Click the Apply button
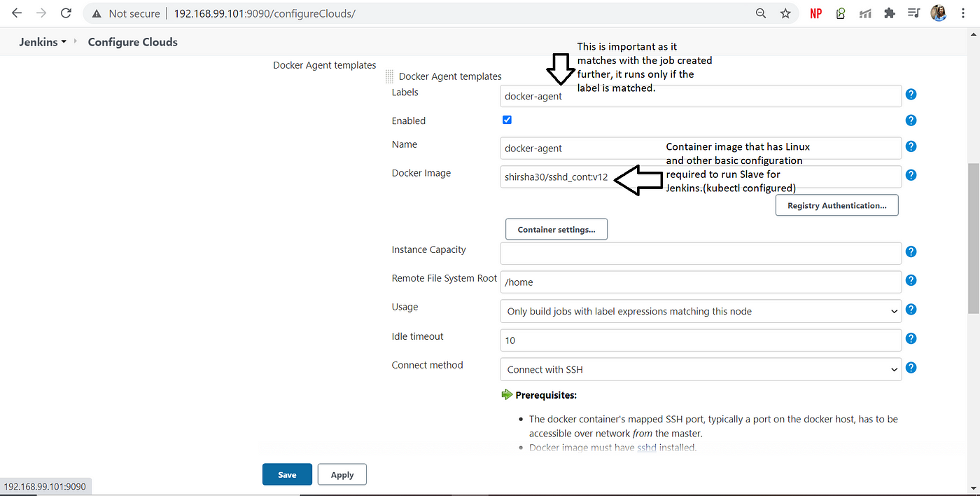The width and height of the screenshot is (980, 496). [342, 474]
